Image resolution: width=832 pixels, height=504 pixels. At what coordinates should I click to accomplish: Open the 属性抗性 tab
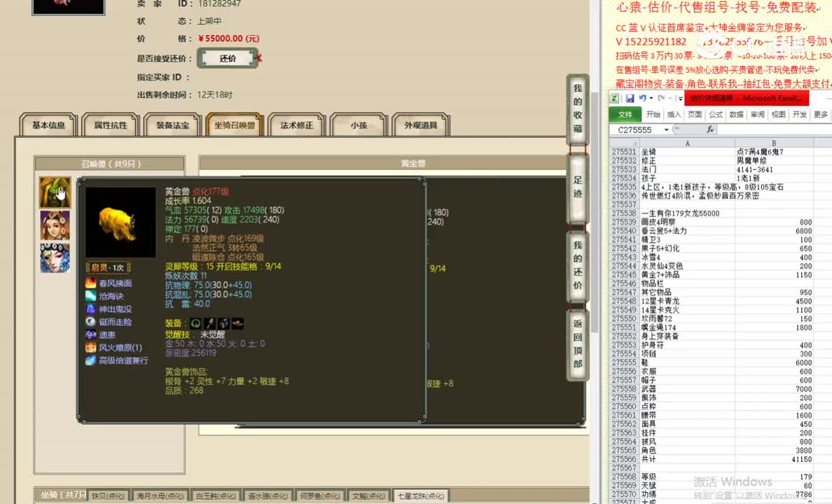(111, 125)
